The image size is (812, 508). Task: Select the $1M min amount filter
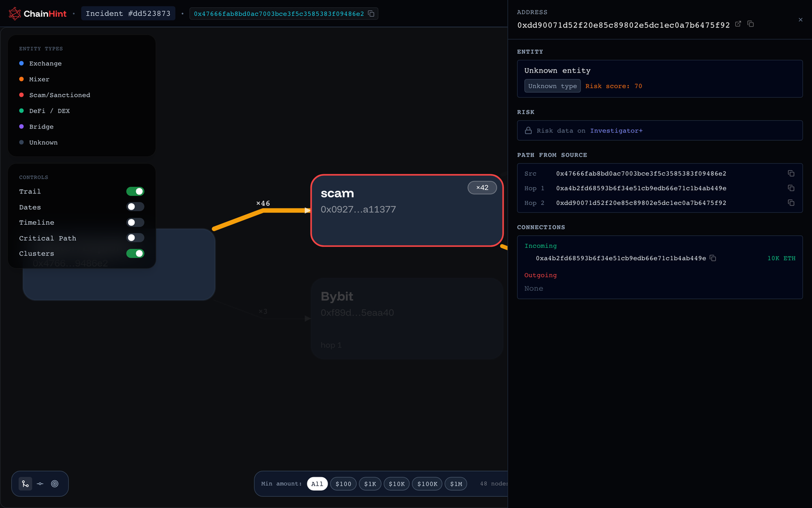pyautogui.click(x=456, y=484)
